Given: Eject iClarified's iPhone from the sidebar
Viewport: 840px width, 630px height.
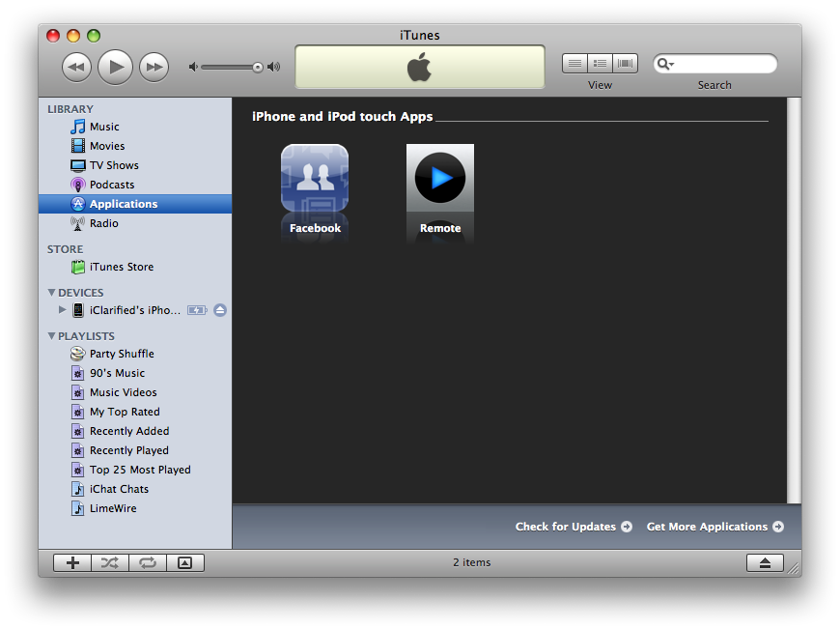Looking at the screenshot, I should click(x=220, y=310).
